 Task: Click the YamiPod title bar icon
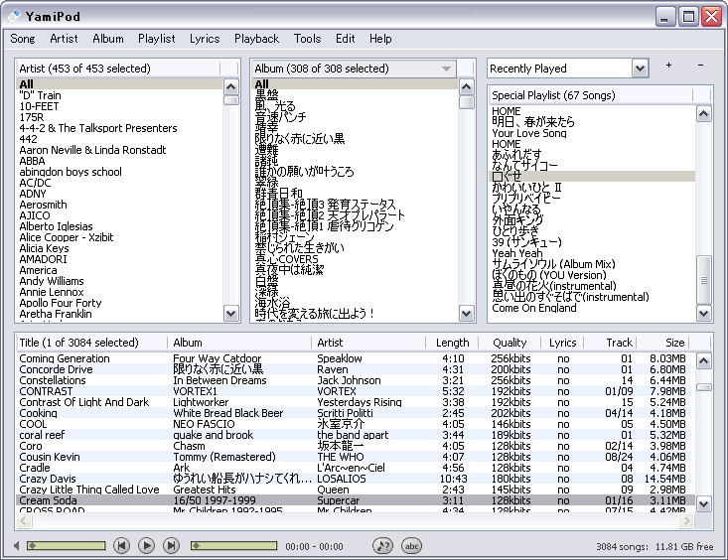tap(14, 16)
